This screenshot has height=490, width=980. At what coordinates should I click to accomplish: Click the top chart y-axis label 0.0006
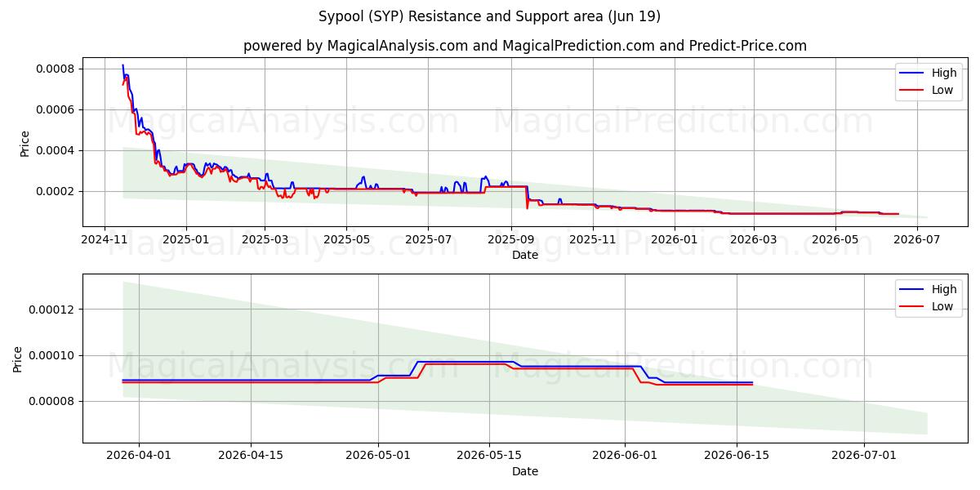tap(55, 109)
